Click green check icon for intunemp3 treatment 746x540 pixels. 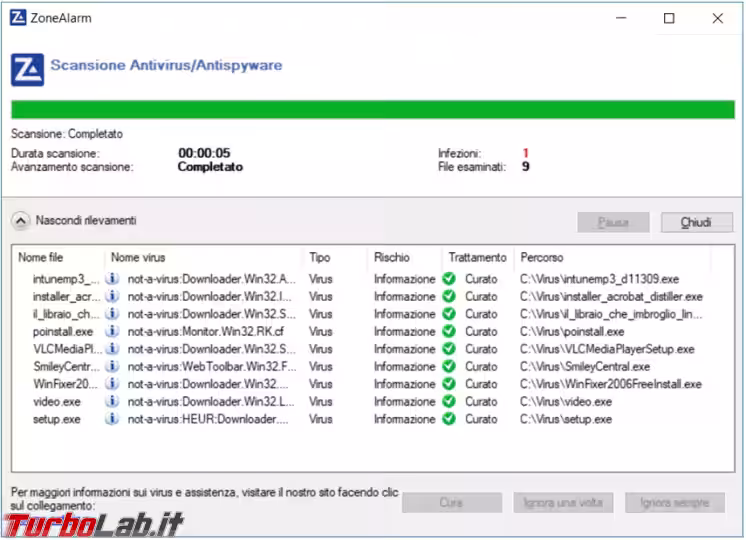(449, 279)
